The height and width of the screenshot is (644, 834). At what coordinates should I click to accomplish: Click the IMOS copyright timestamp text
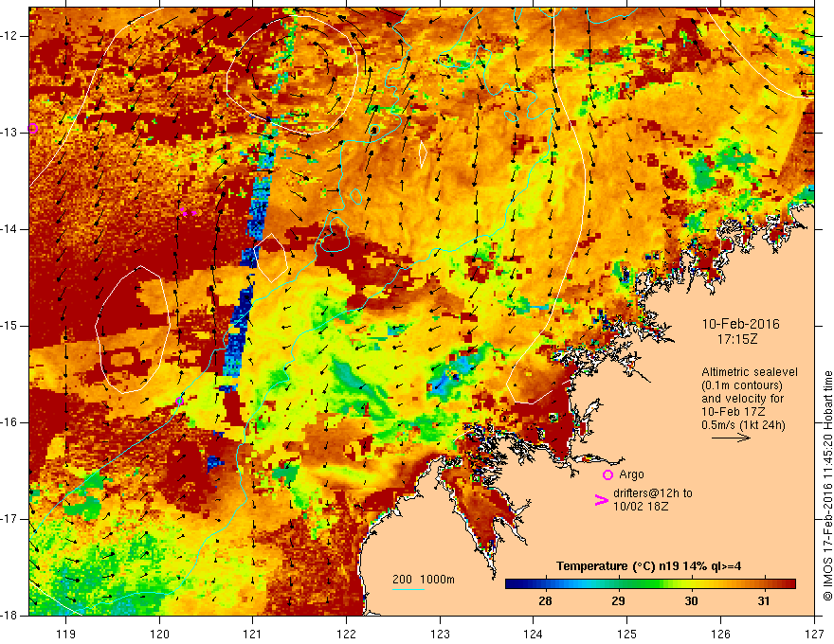pyautogui.click(x=827, y=486)
